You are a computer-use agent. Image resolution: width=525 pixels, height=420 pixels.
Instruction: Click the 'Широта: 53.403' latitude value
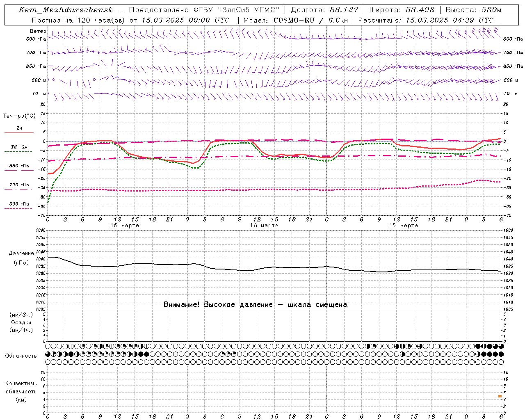(x=402, y=10)
